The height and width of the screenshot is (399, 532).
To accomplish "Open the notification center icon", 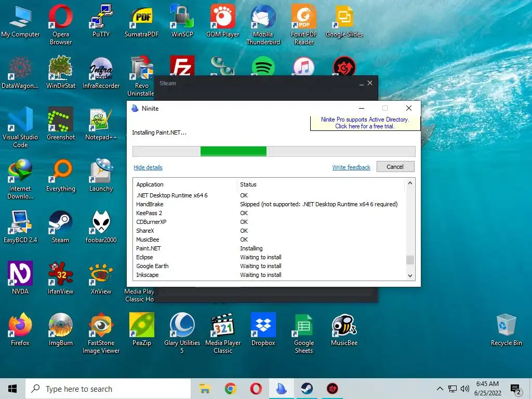I will (x=516, y=389).
